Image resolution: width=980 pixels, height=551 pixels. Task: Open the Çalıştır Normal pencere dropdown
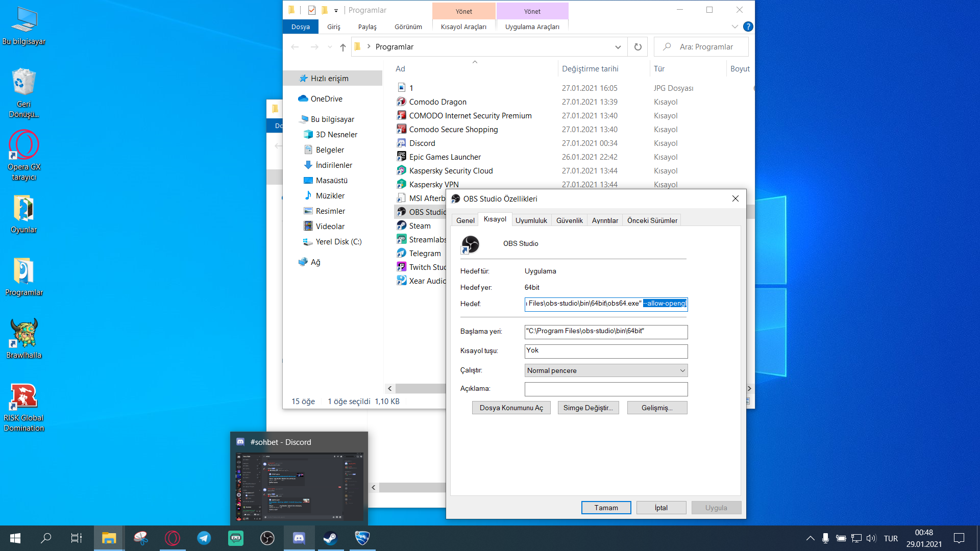click(x=606, y=370)
